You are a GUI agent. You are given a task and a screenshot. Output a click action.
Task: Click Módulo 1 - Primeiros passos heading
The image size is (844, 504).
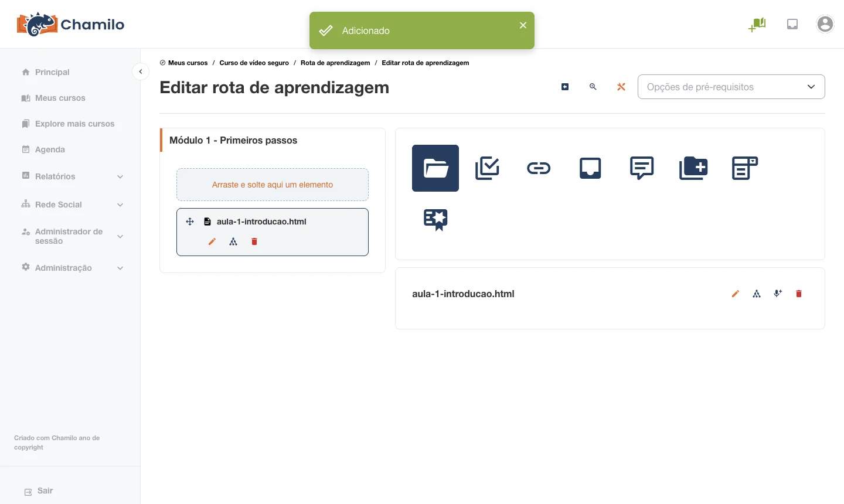click(233, 140)
